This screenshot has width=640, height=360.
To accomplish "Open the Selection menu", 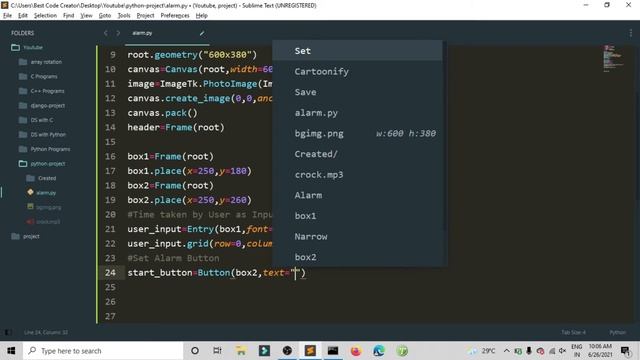I will pos(45,16).
